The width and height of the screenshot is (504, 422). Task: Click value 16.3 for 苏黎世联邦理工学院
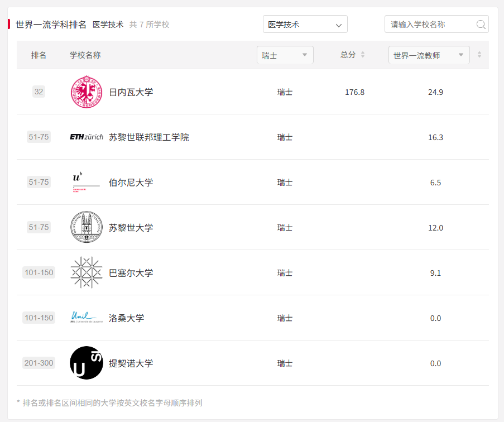click(x=435, y=137)
